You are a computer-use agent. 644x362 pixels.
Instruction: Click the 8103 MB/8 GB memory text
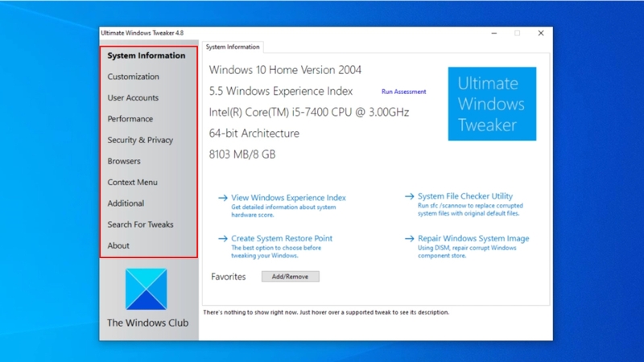click(242, 154)
